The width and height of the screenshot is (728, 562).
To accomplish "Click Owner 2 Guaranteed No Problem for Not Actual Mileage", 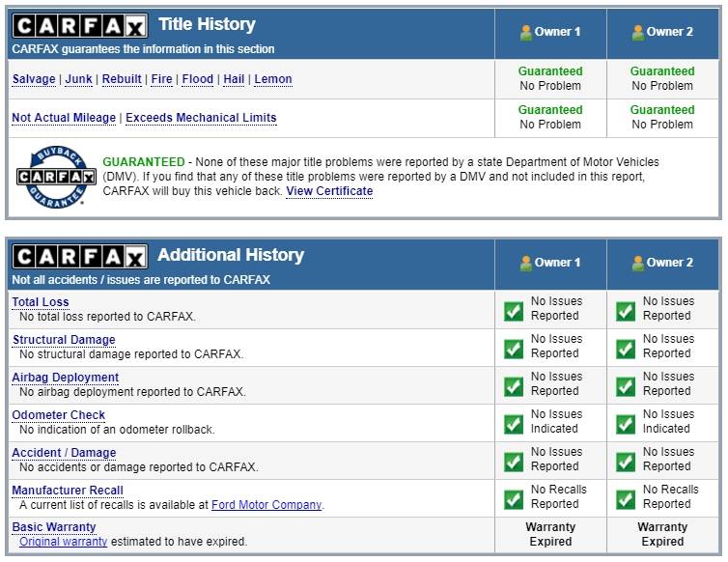I will [x=662, y=117].
